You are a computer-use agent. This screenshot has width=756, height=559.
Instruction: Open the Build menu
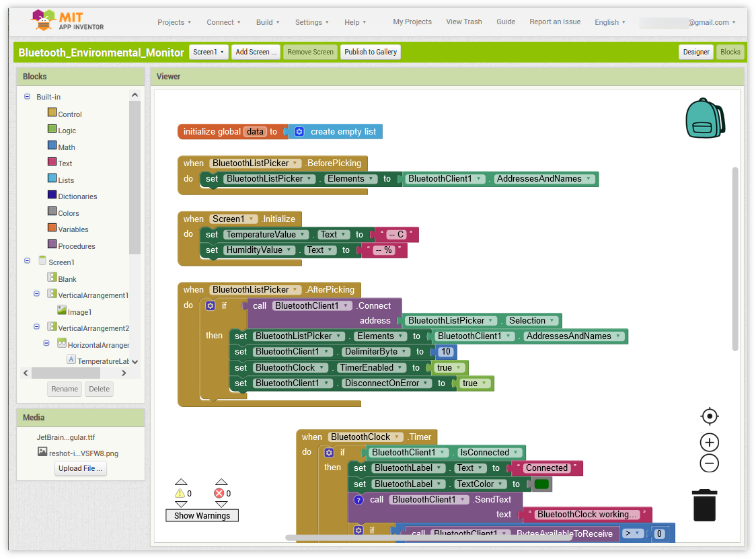point(268,22)
